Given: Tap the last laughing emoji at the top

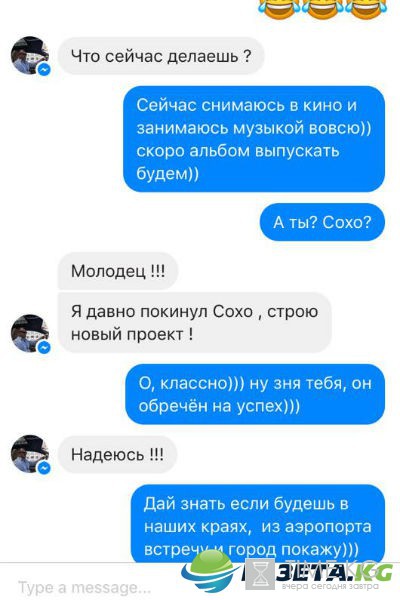Looking at the screenshot, I should (x=367, y=8).
